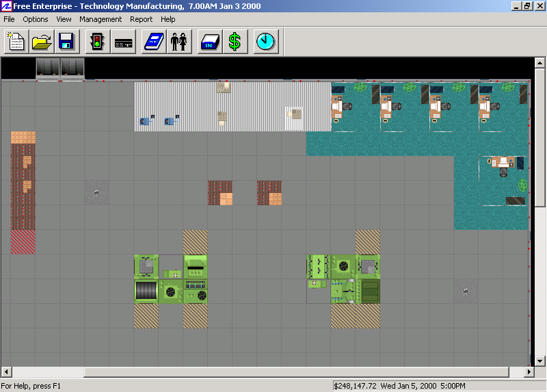
Task: Select the red striped zone tile
Action: [x=23, y=242]
